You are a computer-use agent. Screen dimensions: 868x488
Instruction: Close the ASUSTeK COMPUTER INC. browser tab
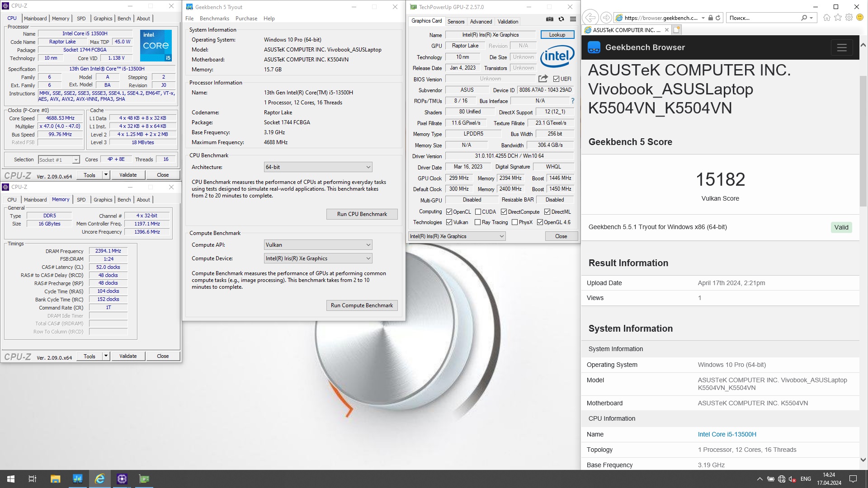666,30
